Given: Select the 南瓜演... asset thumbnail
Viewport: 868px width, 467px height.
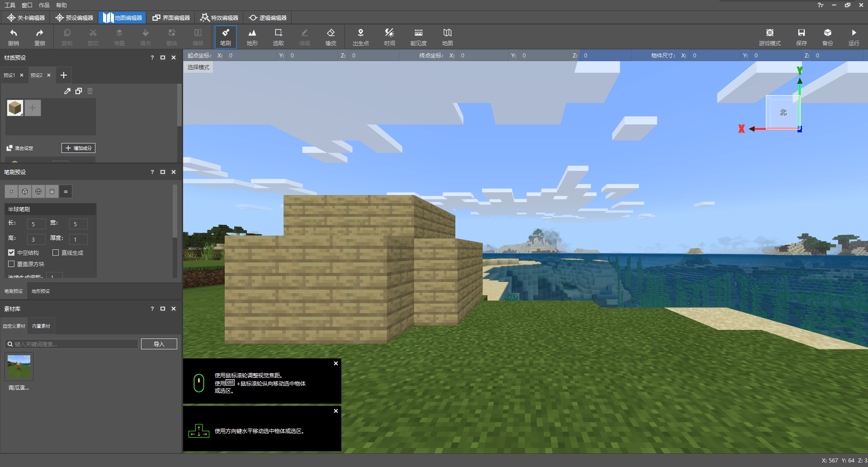Looking at the screenshot, I should point(19,367).
